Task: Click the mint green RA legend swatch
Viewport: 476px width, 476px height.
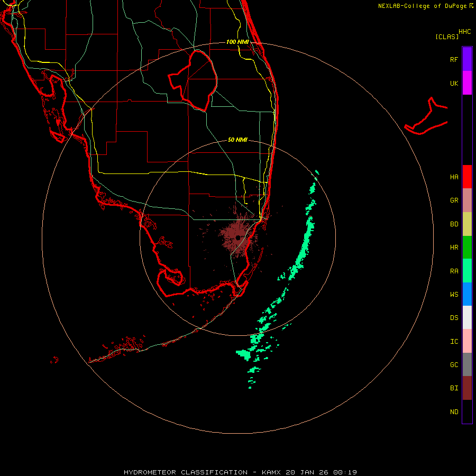Action: click(467, 271)
